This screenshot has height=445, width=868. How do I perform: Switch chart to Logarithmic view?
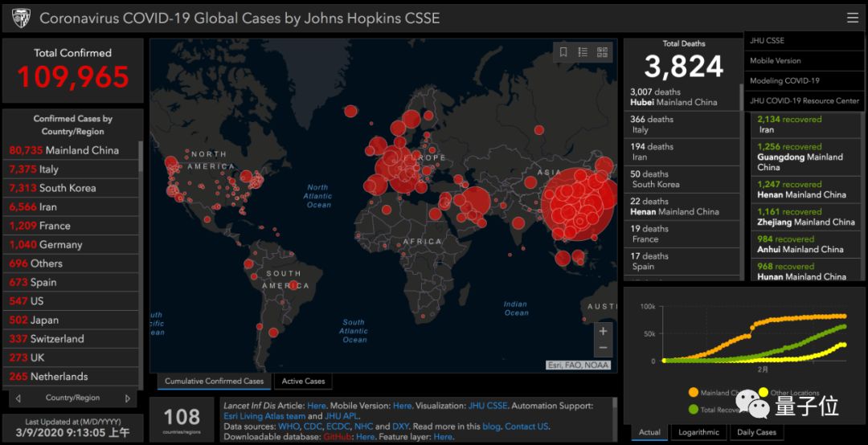698,432
